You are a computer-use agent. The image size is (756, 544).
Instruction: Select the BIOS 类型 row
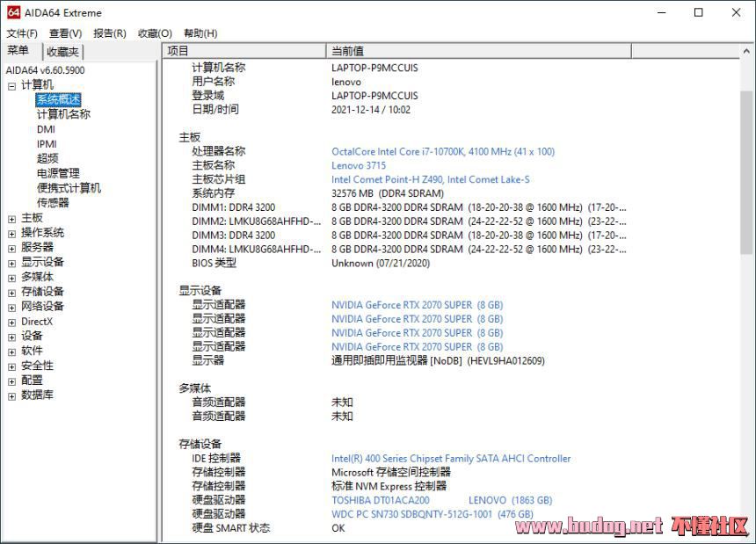(x=310, y=264)
